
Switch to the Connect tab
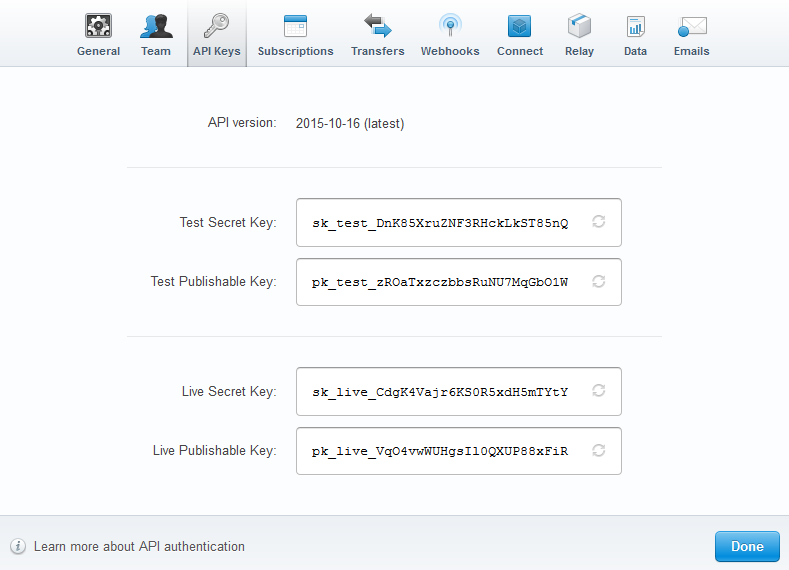(520, 35)
